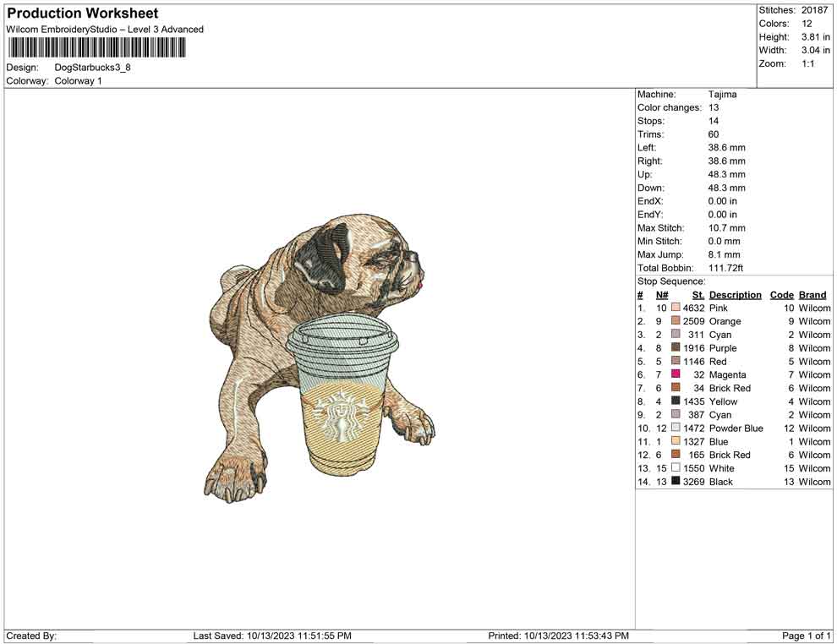This screenshot has height=644, width=837.
Task: Click the Stops value '14'
Action: tap(714, 121)
